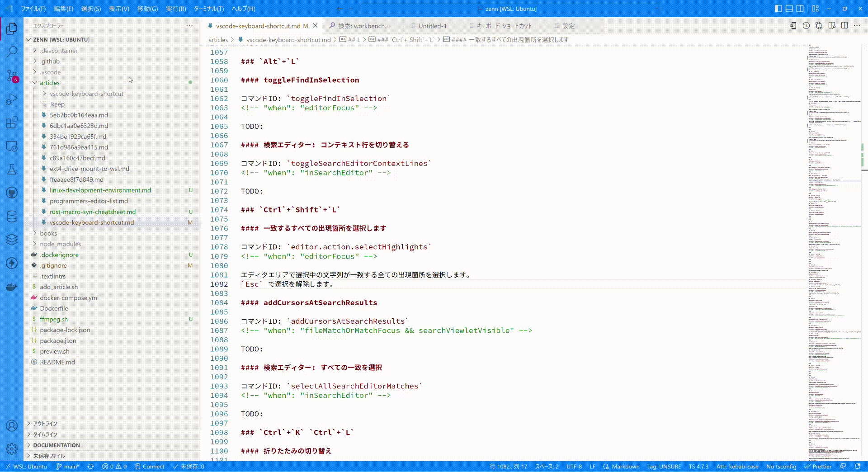Open Explorer views and more actions menu

[x=189, y=26]
